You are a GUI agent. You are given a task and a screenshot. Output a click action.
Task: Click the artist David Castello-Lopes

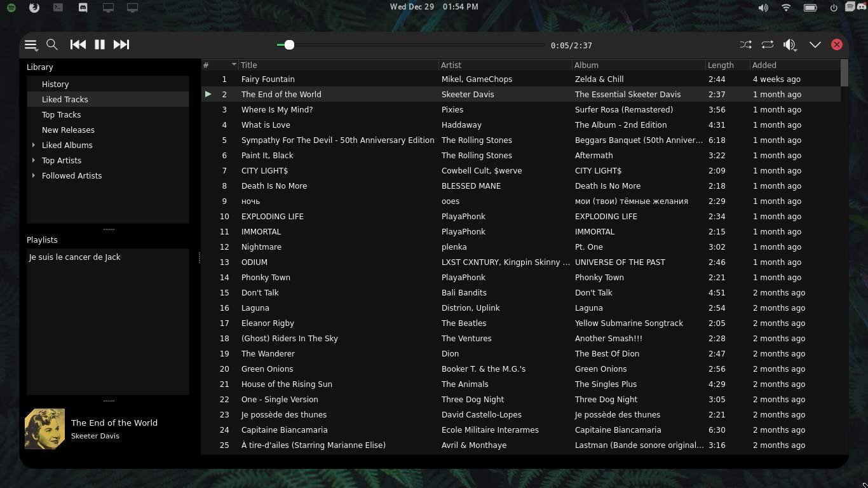pyautogui.click(x=482, y=415)
